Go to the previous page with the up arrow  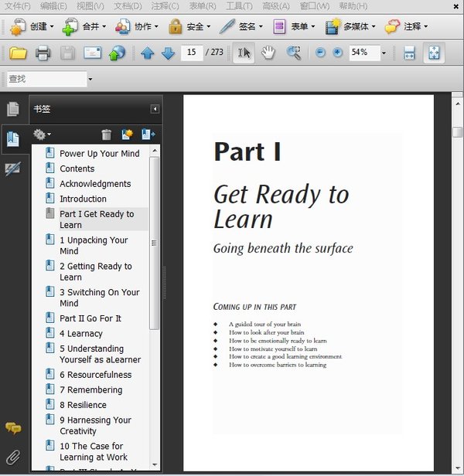click(x=148, y=53)
